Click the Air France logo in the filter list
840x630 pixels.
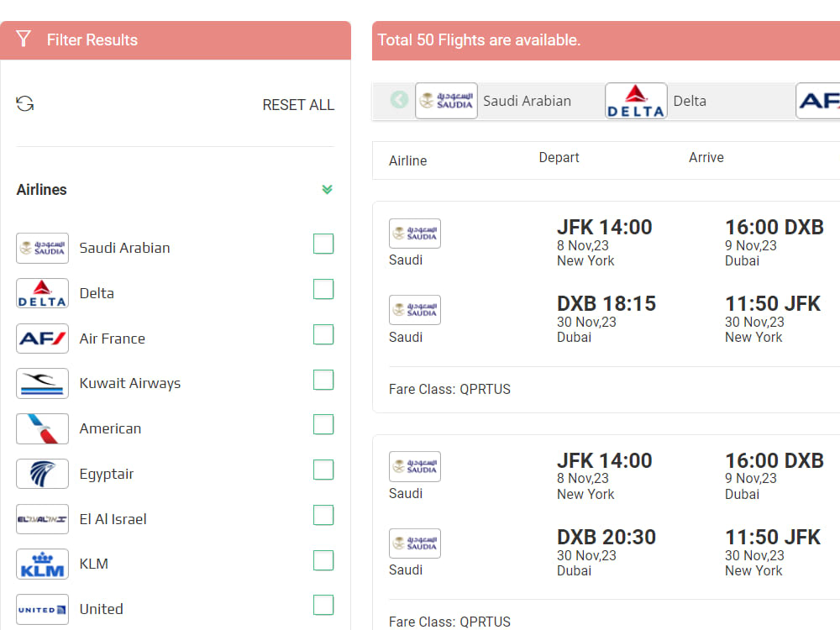pyautogui.click(x=42, y=339)
